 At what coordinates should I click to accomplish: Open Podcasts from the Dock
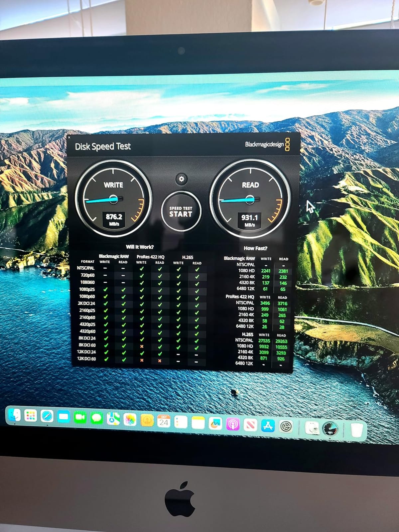tap(233, 424)
